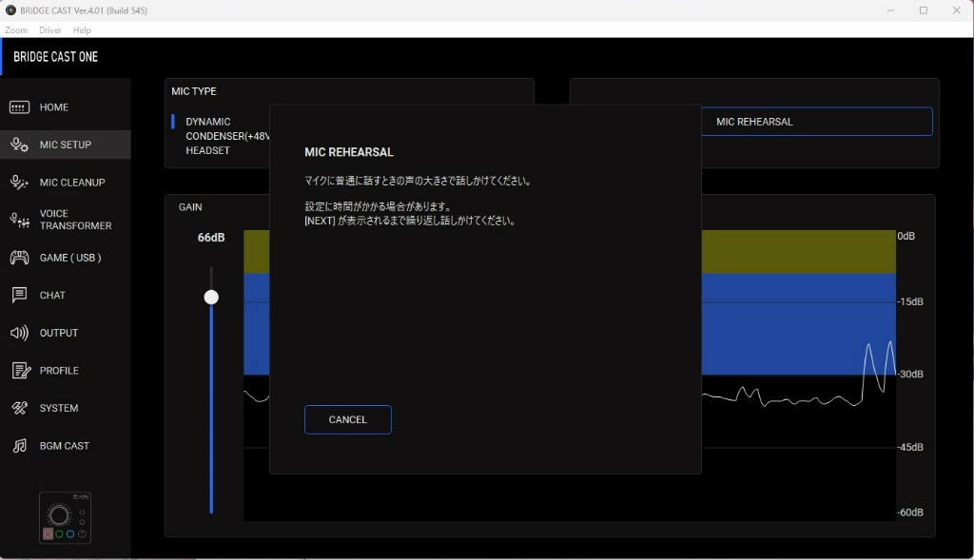Viewport: 974px width, 560px height.
Task: Click the GAIN panel label
Action: coord(190,206)
